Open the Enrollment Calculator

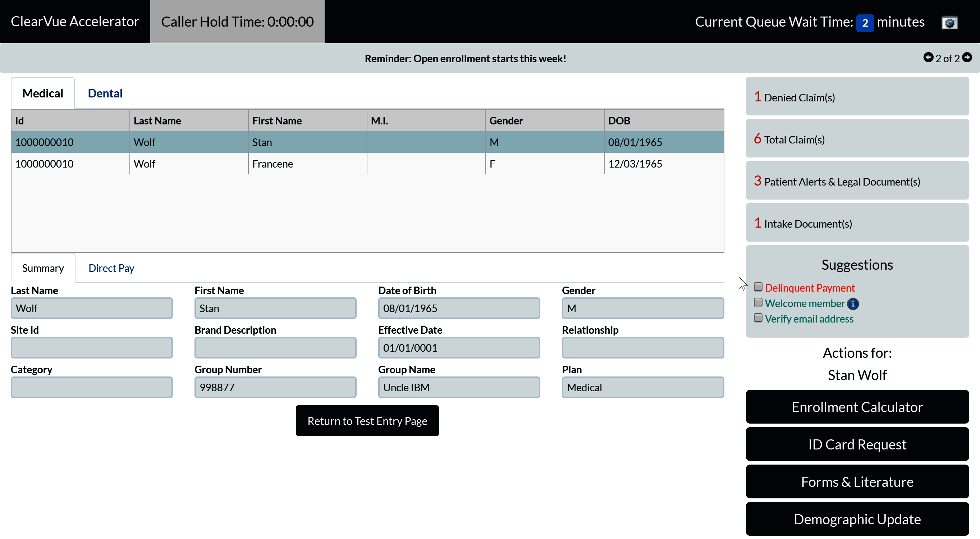[857, 407]
